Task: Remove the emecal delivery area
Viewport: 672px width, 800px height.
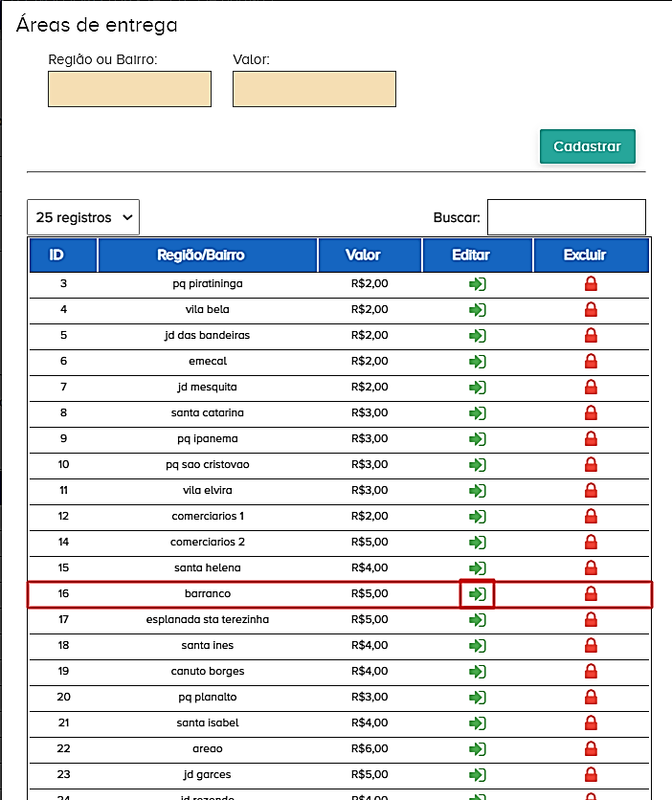Action: (591, 362)
